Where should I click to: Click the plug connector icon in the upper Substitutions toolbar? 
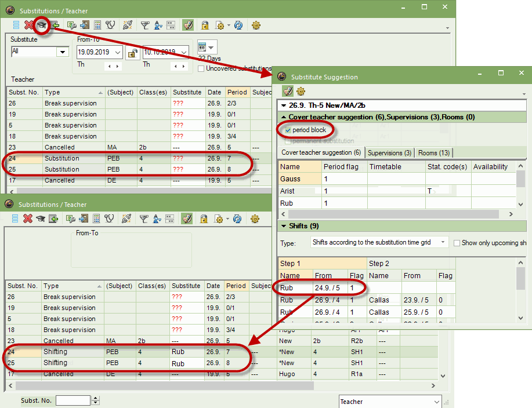pyautogui.click(x=128, y=25)
